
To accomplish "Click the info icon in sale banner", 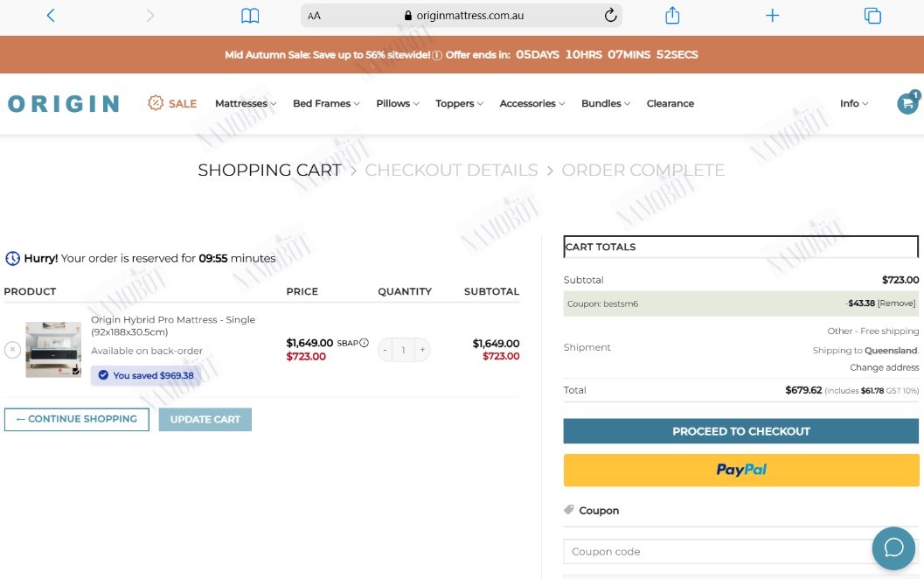I will point(437,55).
